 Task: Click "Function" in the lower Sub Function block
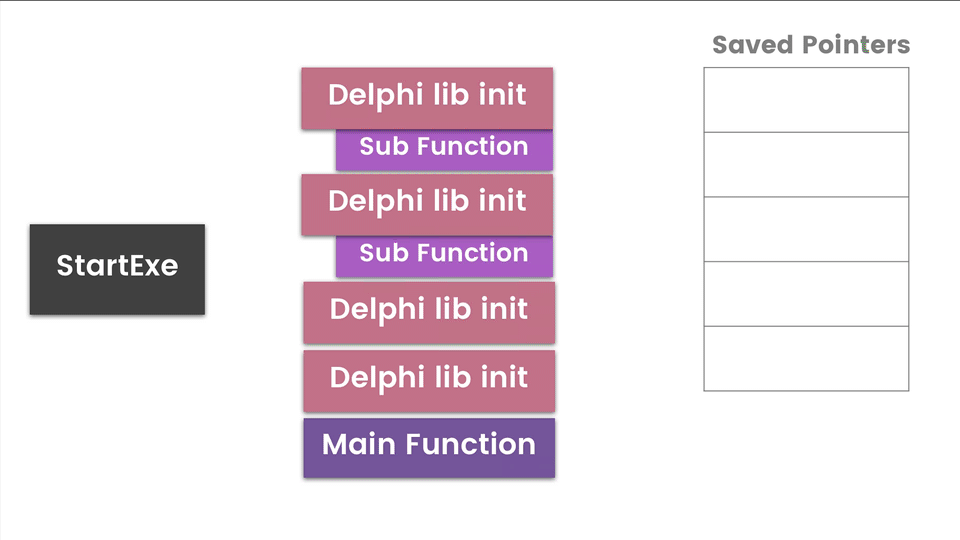(472, 253)
